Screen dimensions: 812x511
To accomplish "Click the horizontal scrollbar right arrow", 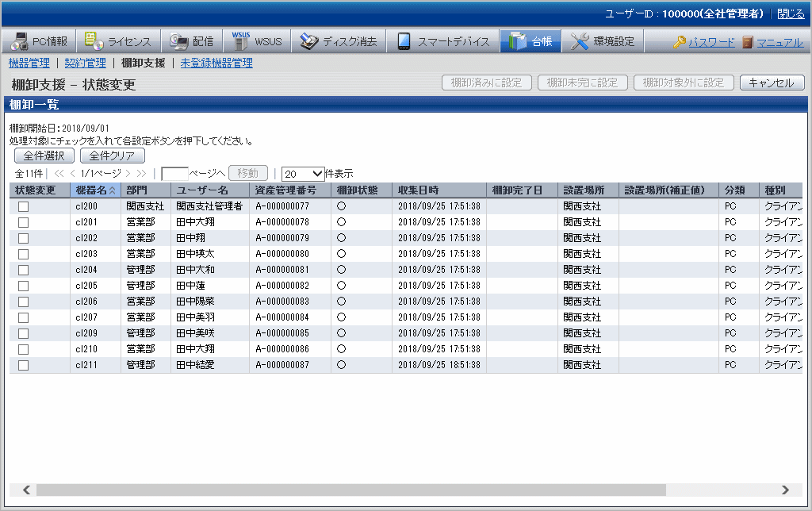I will click(x=785, y=490).
